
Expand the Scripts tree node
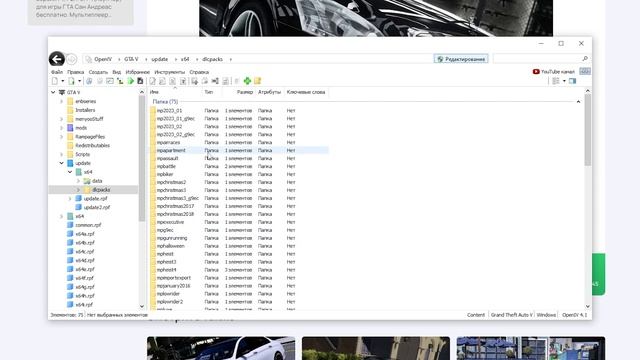tap(62, 154)
